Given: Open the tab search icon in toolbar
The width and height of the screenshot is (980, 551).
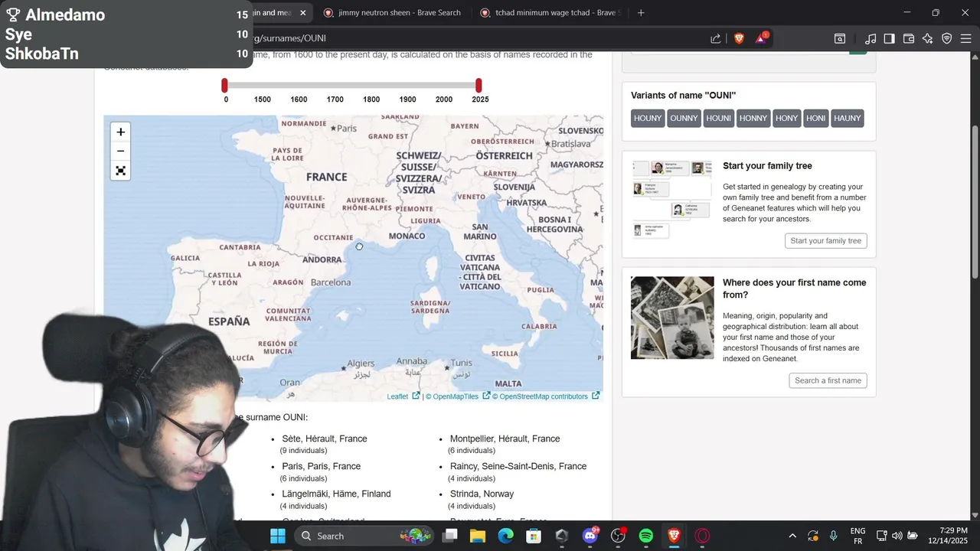Looking at the screenshot, I should pyautogui.click(x=840, y=38).
